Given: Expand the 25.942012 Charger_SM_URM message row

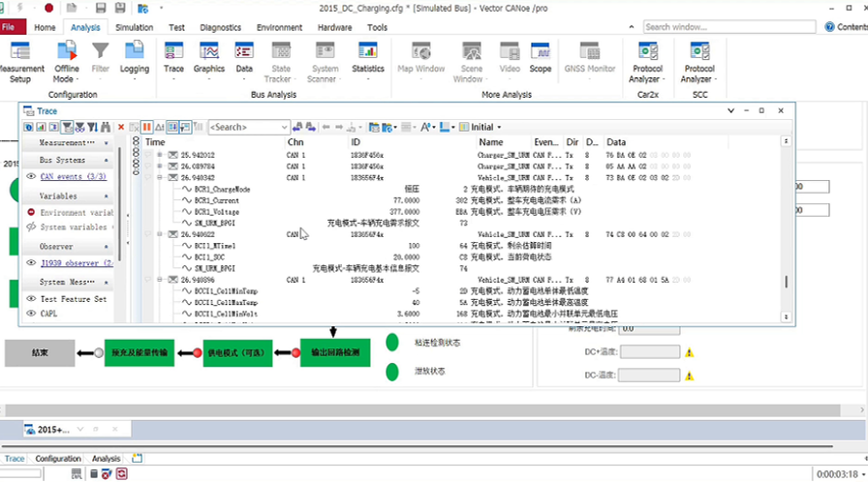Looking at the screenshot, I should [160, 155].
